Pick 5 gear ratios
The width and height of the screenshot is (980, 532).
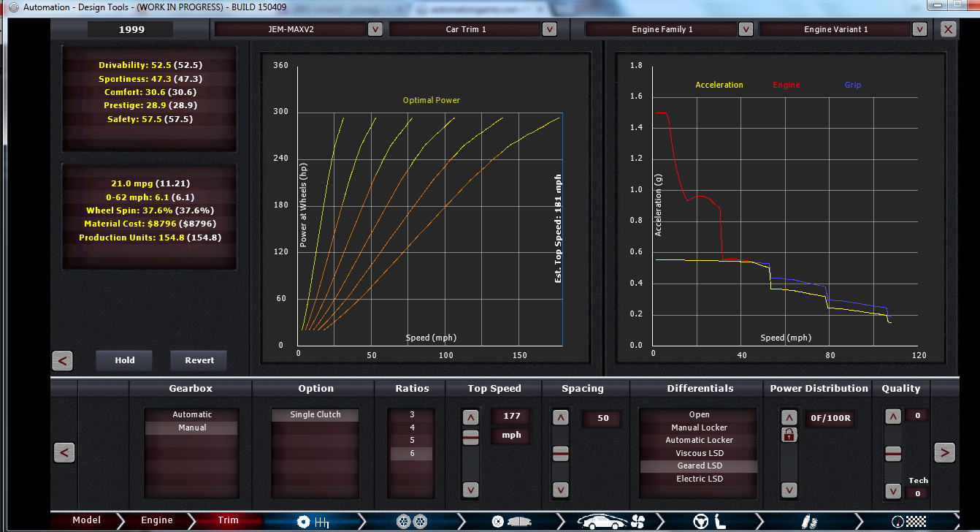pos(412,440)
